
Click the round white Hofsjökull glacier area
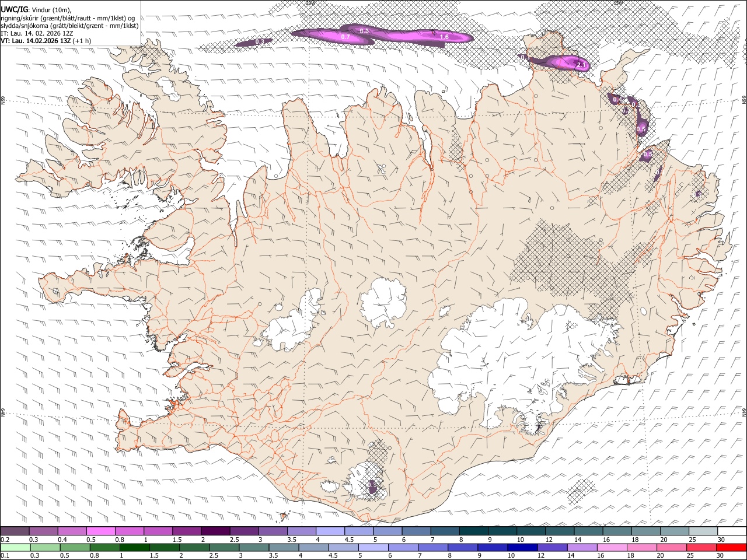coord(383,303)
